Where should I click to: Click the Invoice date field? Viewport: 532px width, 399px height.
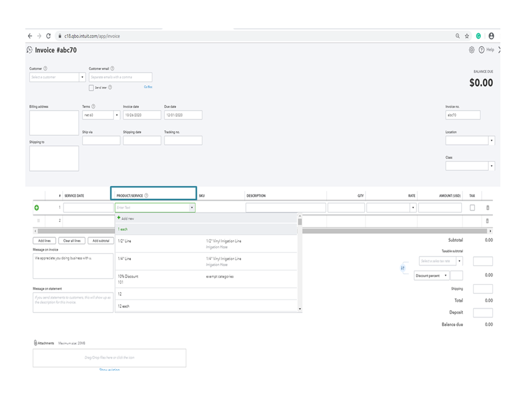(142, 115)
